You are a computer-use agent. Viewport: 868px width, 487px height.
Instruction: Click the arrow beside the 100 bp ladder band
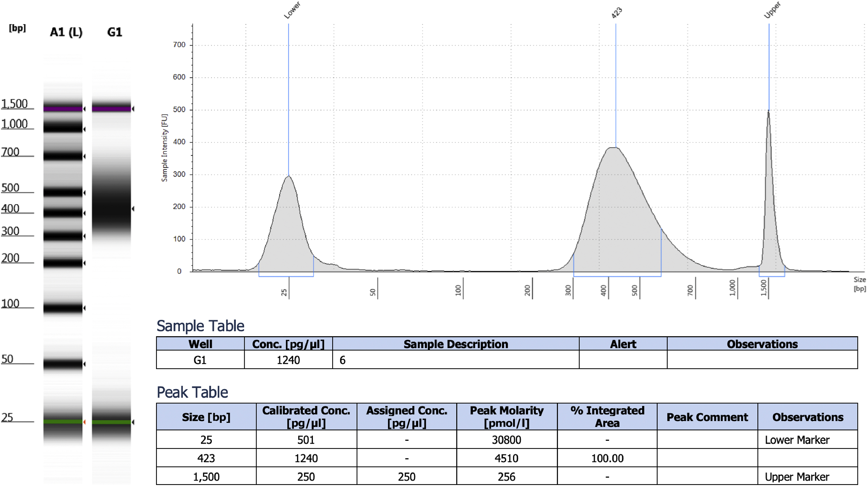[84, 308]
